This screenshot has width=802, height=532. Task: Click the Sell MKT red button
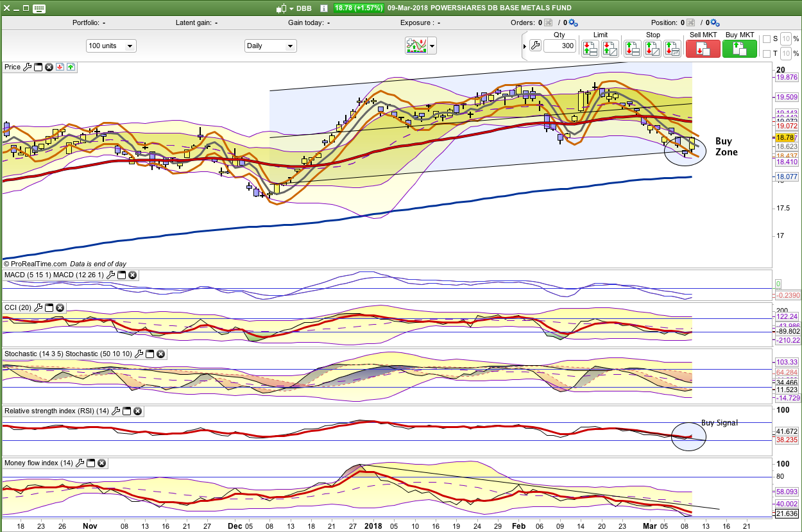tap(703, 49)
